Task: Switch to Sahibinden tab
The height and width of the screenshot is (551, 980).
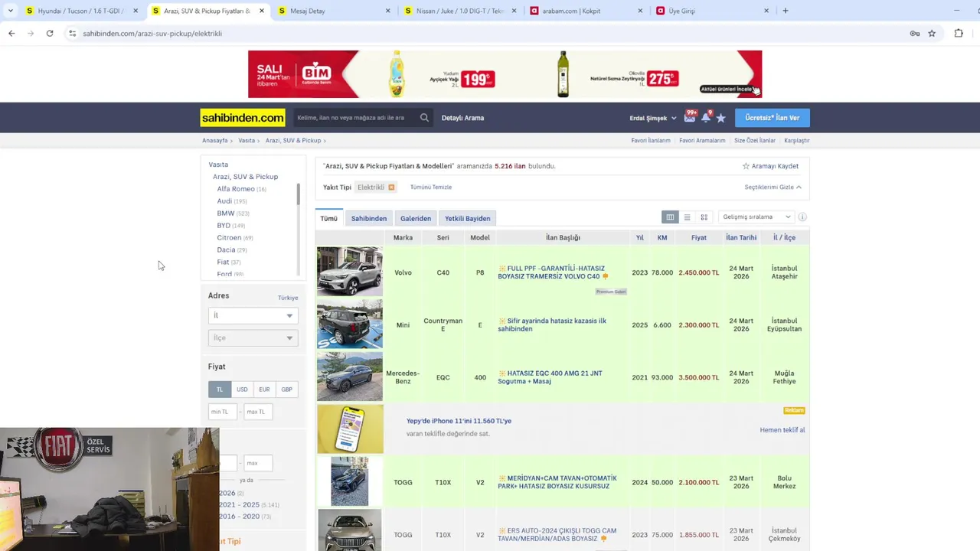Action: (369, 218)
